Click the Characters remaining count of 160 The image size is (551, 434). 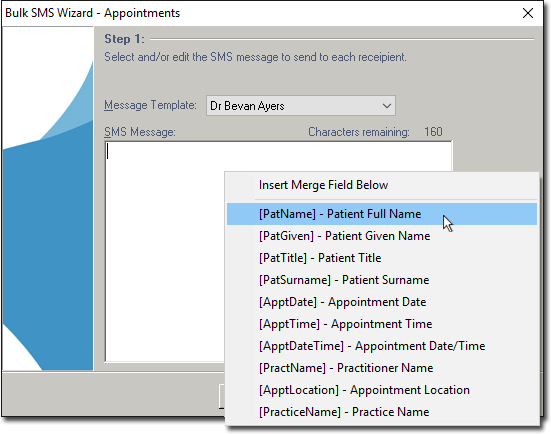[x=433, y=132]
